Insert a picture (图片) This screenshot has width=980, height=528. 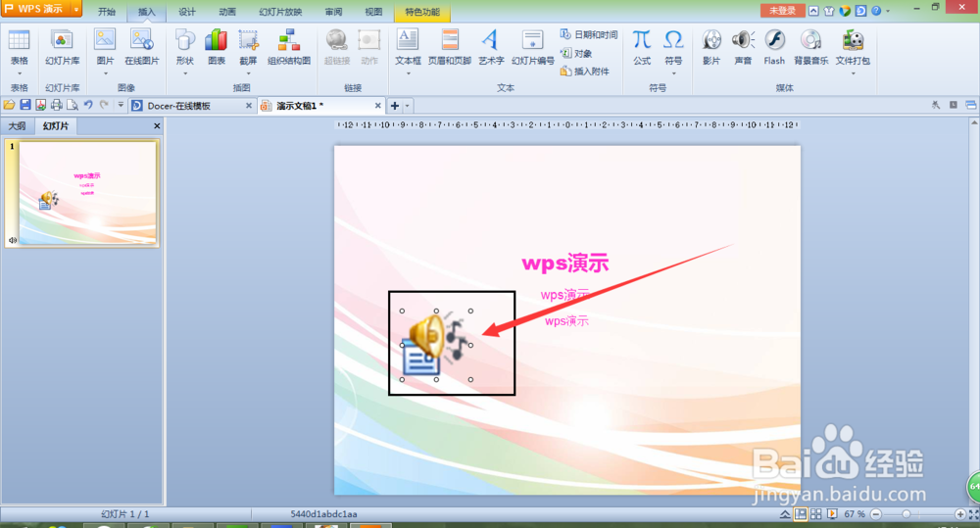click(x=105, y=47)
